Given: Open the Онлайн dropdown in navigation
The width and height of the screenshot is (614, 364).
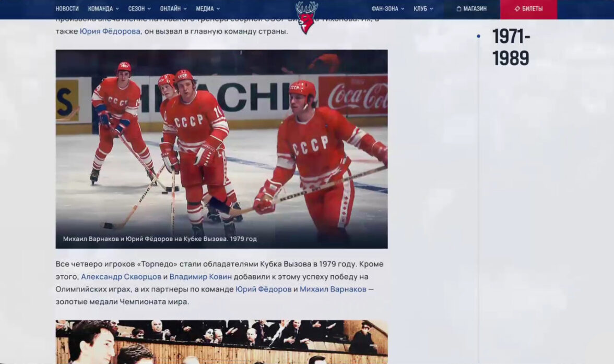Looking at the screenshot, I should (173, 9).
